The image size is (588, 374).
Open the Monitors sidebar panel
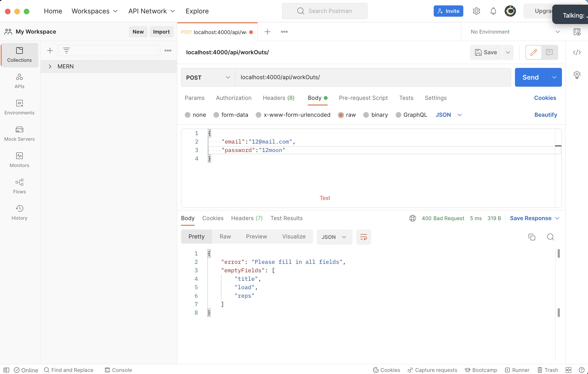19,160
